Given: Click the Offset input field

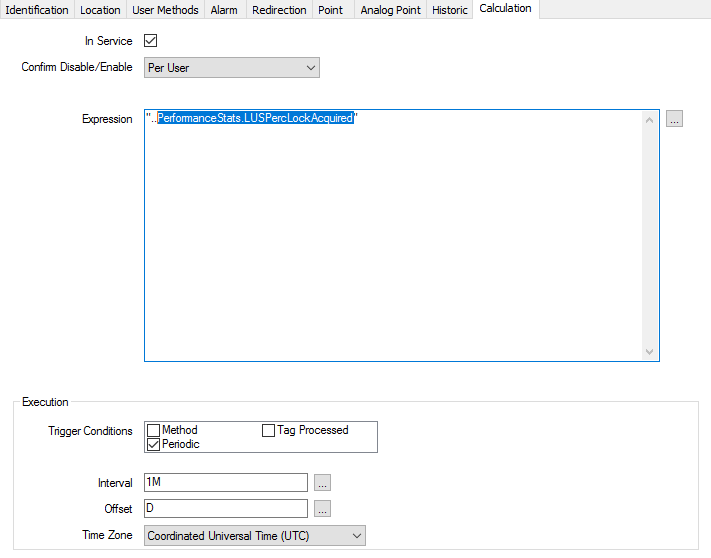Looking at the screenshot, I should click(226, 508).
